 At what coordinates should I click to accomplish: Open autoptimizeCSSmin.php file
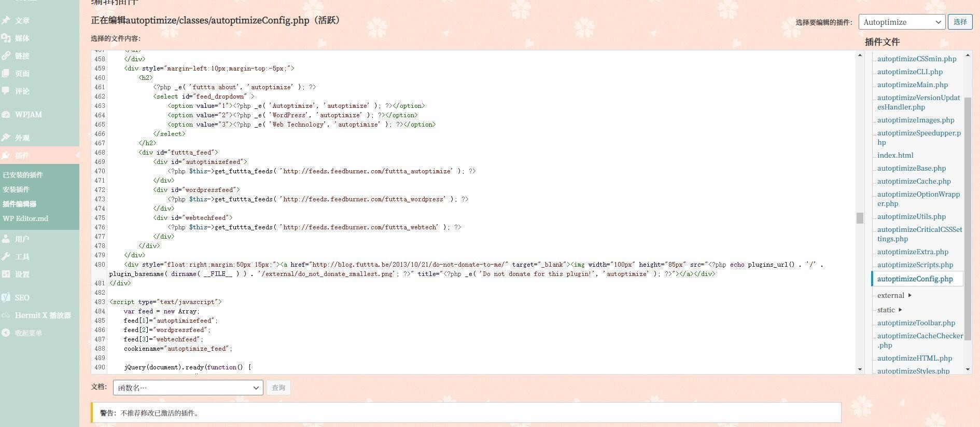click(917, 59)
